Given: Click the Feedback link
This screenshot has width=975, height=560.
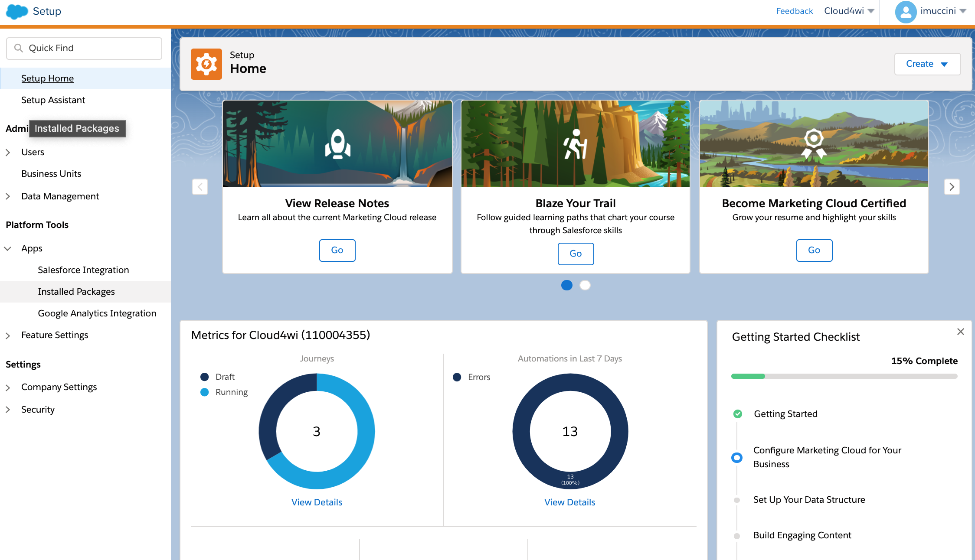Looking at the screenshot, I should tap(794, 11).
